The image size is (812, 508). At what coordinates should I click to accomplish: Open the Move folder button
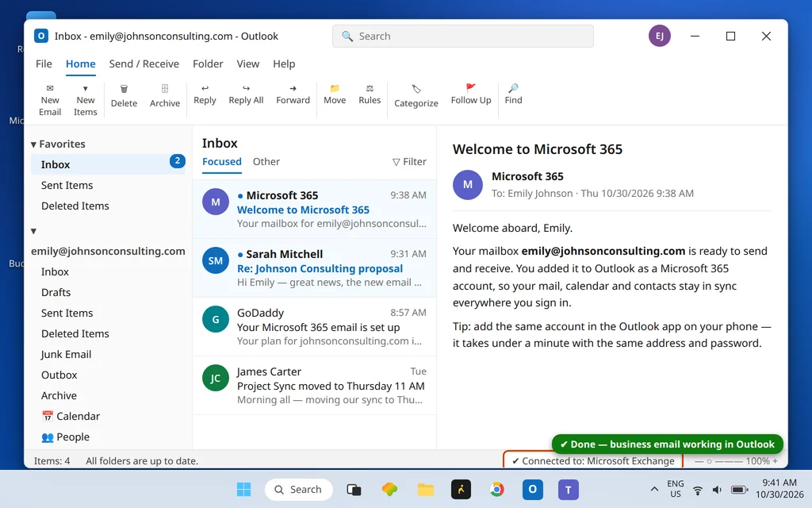coord(335,95)
